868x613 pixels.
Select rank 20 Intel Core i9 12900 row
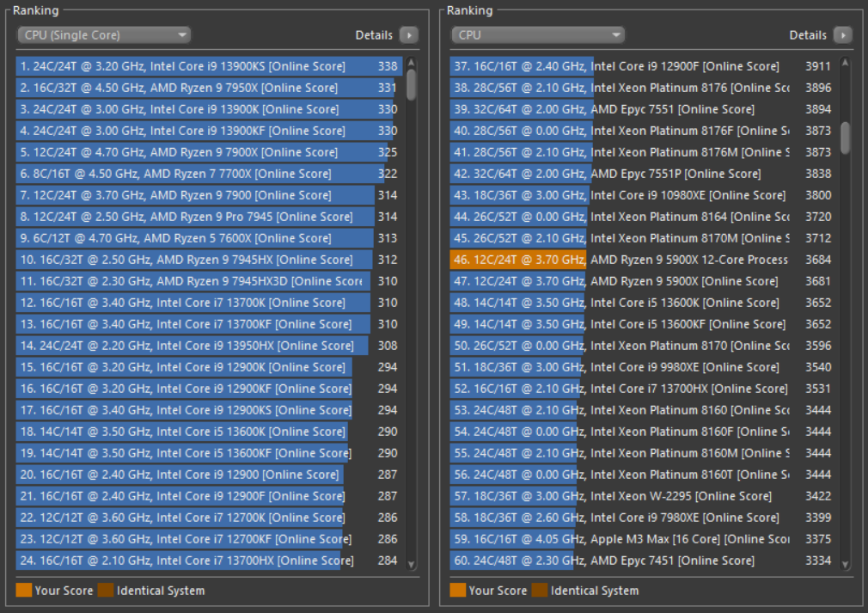point(209,475)
